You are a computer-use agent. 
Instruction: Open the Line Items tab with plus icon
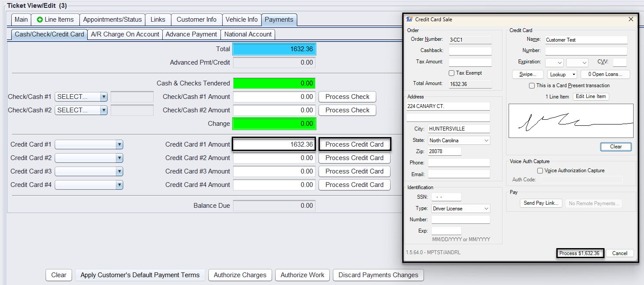coord(55,20)
